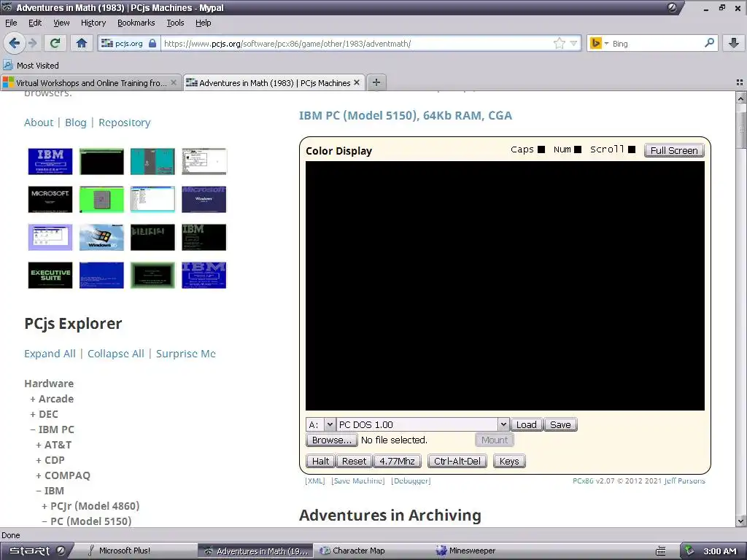Click the Full Screen button
The height and width of the screenshot is (560, 747).
tap(674, 150)
